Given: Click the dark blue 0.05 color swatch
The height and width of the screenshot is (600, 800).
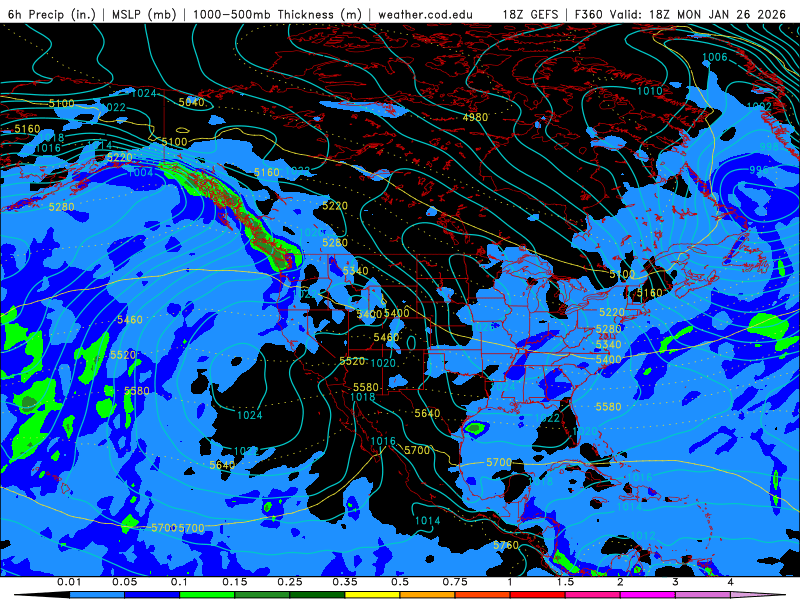Looking at the screenshot, I should pos(152,595).
